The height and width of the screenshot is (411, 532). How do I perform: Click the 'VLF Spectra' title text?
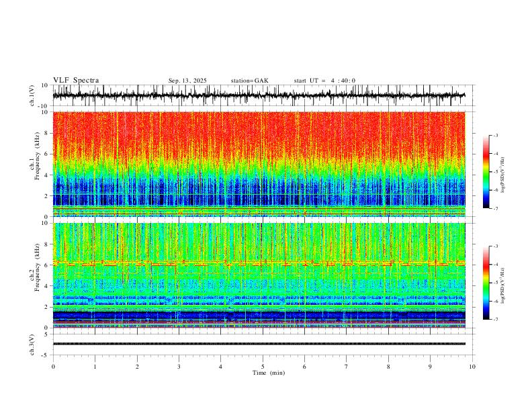(76, 81)
